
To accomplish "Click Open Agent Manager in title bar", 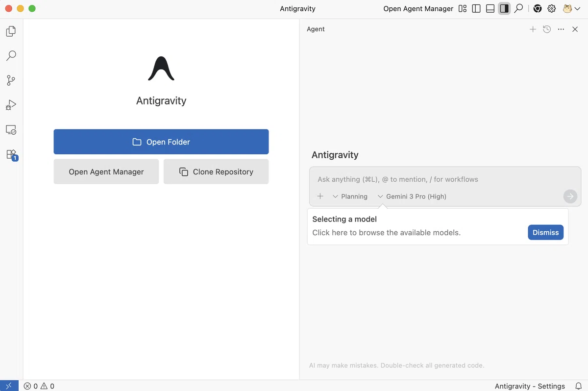I will (418, 8).
